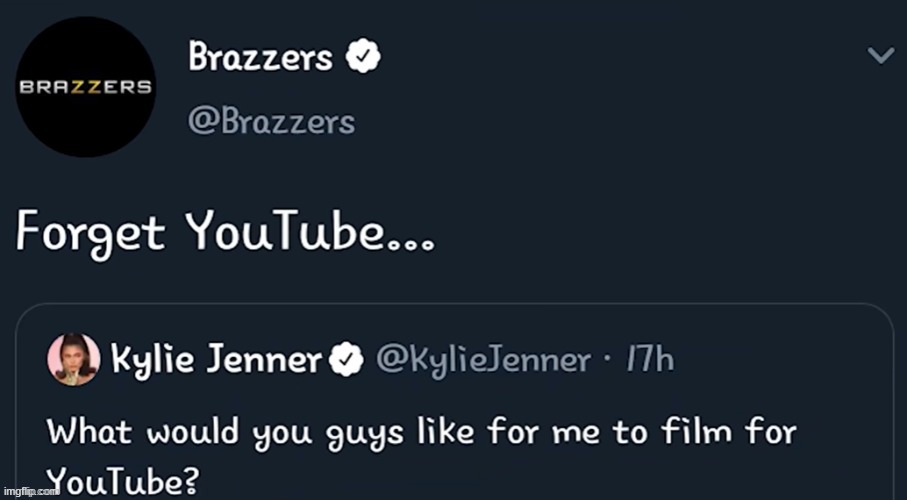
Task: Click the word "YouTube?" ending quoted tweet
Action: [x=125, y=483]
